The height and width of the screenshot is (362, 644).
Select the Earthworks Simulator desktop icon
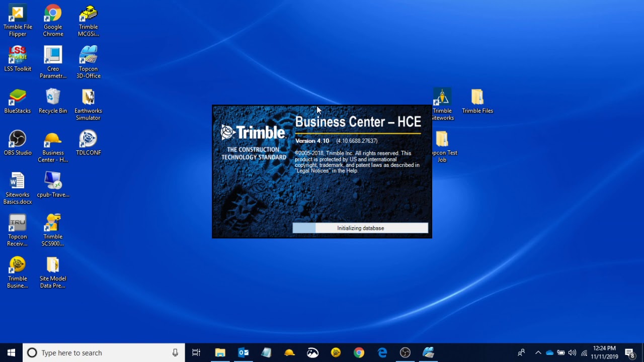tap(88, 105)
